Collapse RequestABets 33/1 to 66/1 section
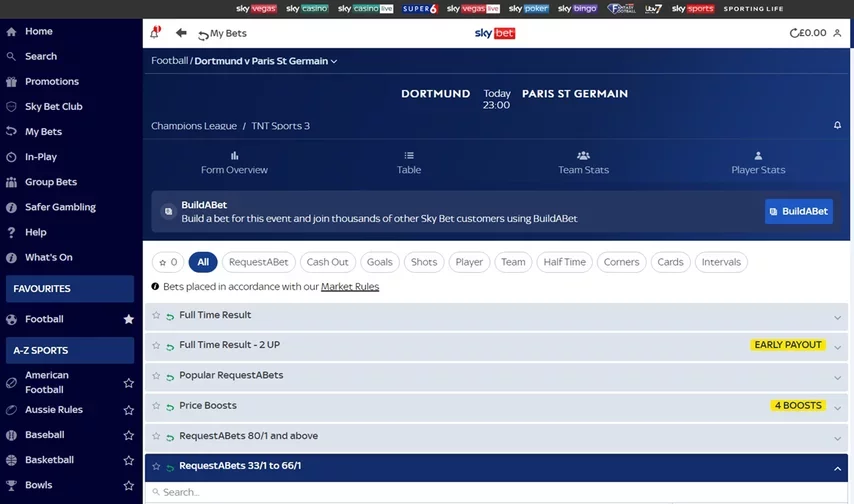The width and height of the screenshot is (854, 504). [837, 469]
